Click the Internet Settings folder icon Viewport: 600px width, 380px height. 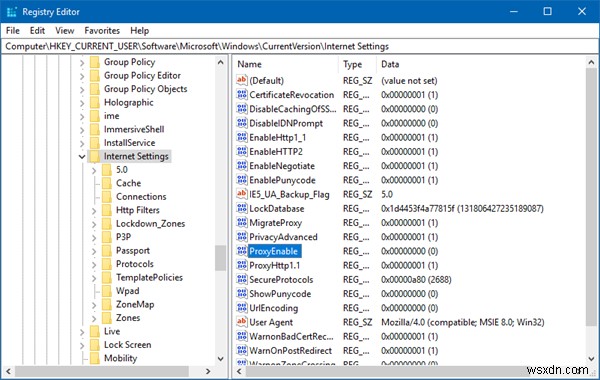(x=95, y=156)
